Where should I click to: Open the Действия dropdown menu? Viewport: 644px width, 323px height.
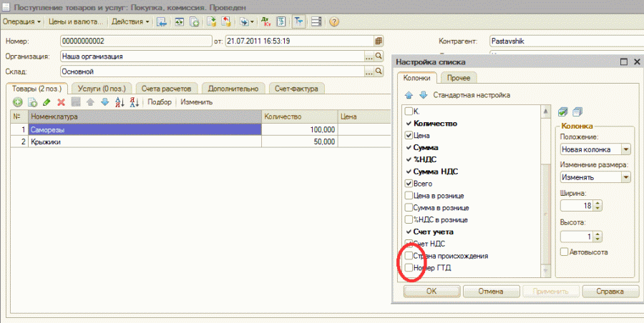coord(130,21)
